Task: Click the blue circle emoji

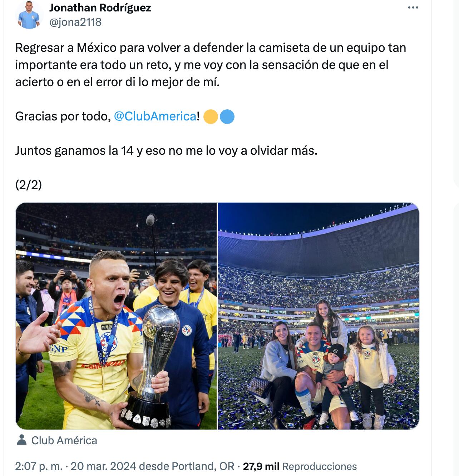Action: pos(227,117)
